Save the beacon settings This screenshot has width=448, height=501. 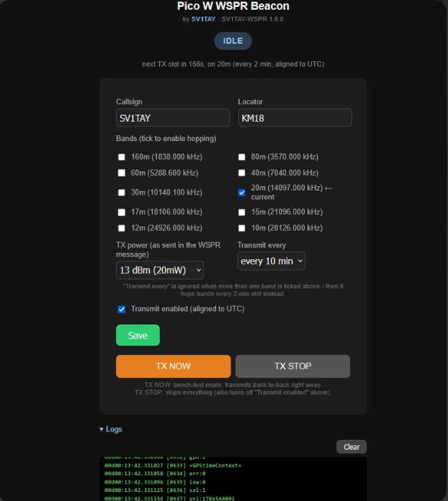(x=138, y=335)
